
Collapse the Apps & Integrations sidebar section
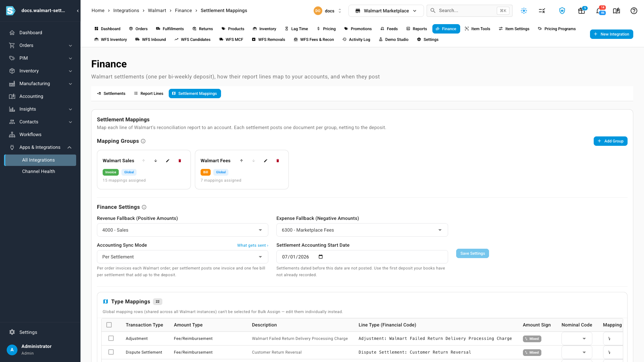point(40,147)
